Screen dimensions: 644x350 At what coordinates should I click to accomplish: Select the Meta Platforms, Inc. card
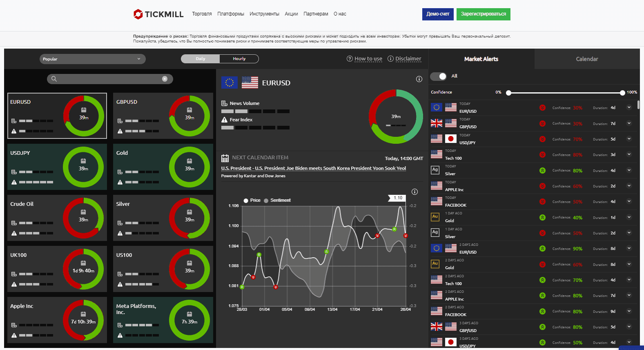click(x=163, y=320)
